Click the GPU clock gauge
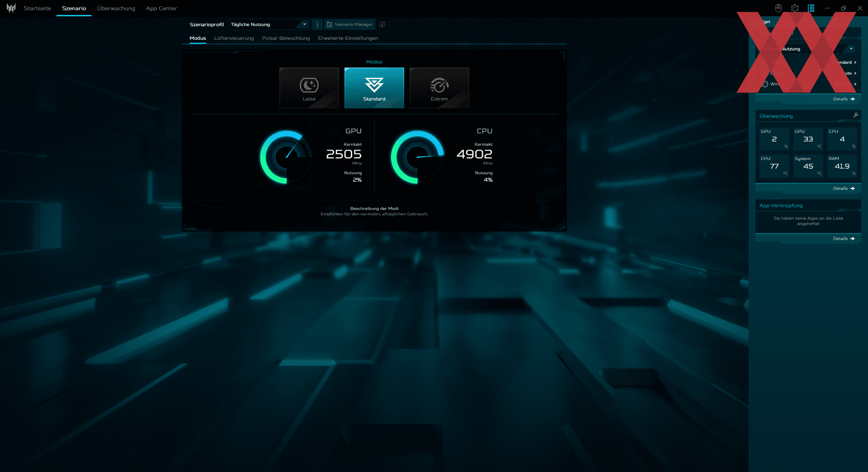Image resolution: width=868 pixels, height=472 pixels. [x=287, y=157]
